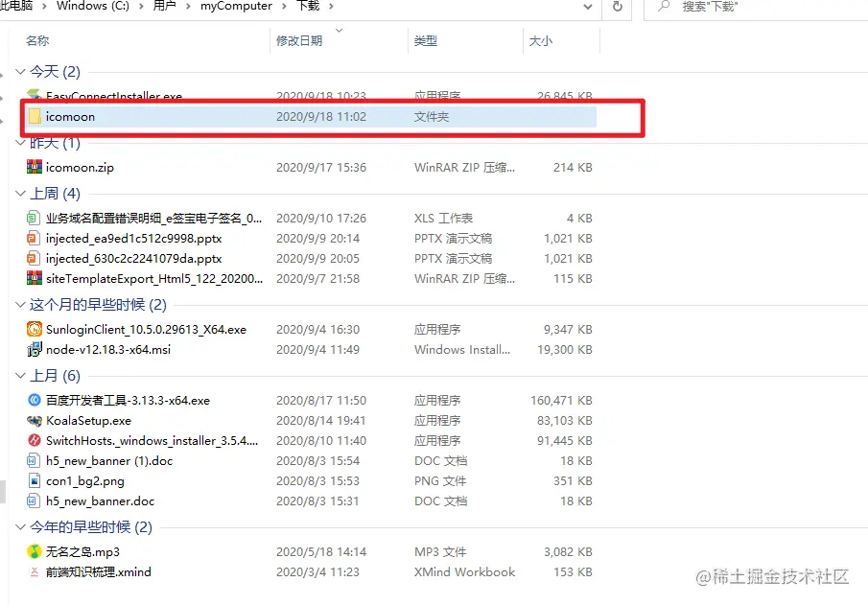
Task: Click the 上月 (6) group heading
Action: tap(55, 375)
